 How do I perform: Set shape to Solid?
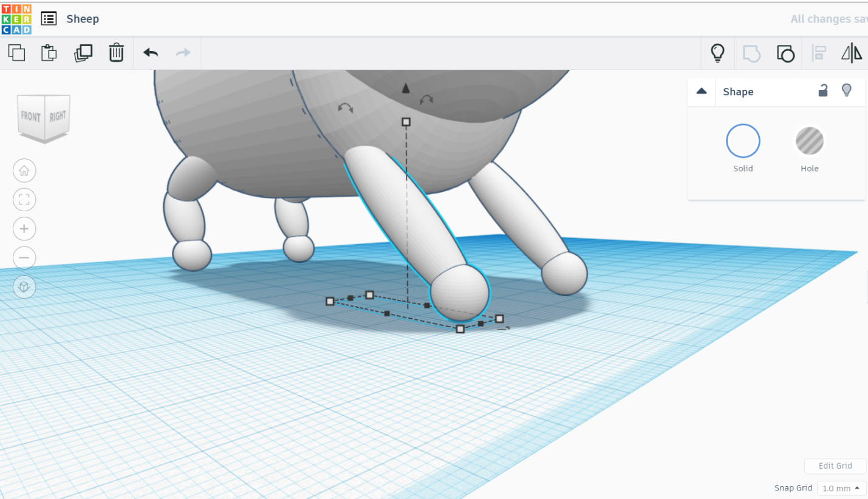pos(743,141)
